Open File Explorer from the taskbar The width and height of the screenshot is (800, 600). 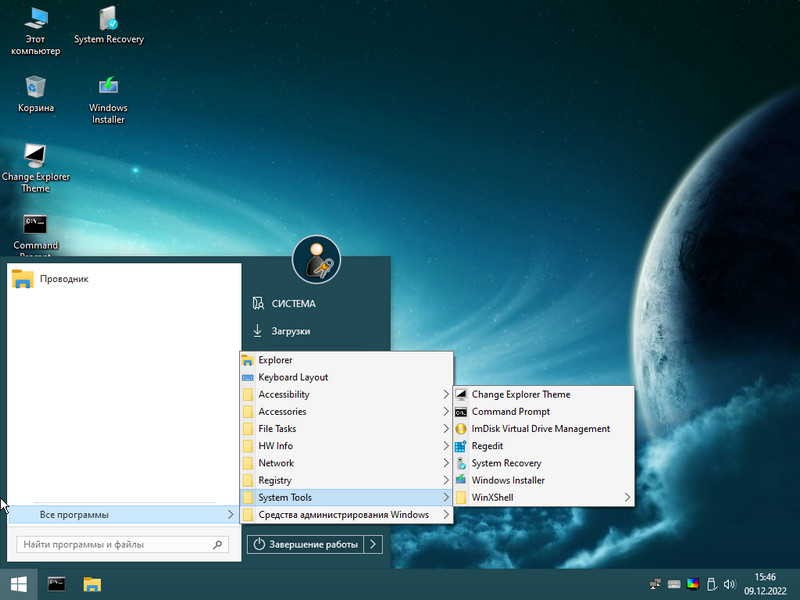[x=92, y=584]
